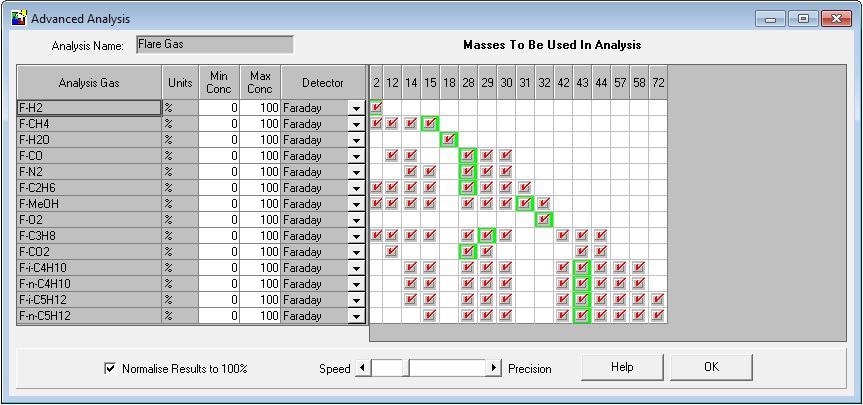Toggle mass 15 checkbox for F-CH4
Screen dimensions: 863x405
(x=430, y=123)
